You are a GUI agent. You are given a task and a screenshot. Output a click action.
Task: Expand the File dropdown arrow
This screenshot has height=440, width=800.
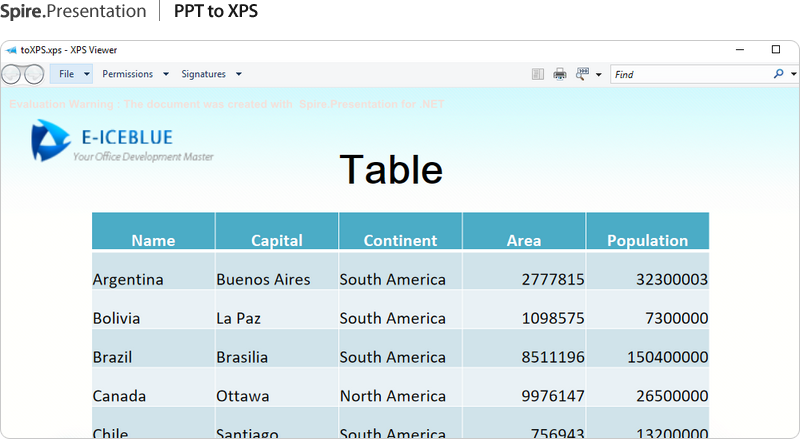tap(87, 74)
